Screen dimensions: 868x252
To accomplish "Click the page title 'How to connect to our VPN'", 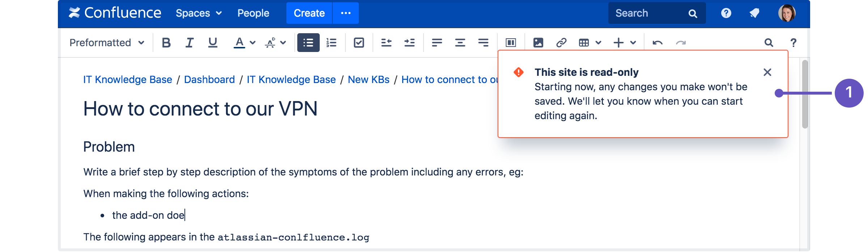I will click(x=200, y=109).
